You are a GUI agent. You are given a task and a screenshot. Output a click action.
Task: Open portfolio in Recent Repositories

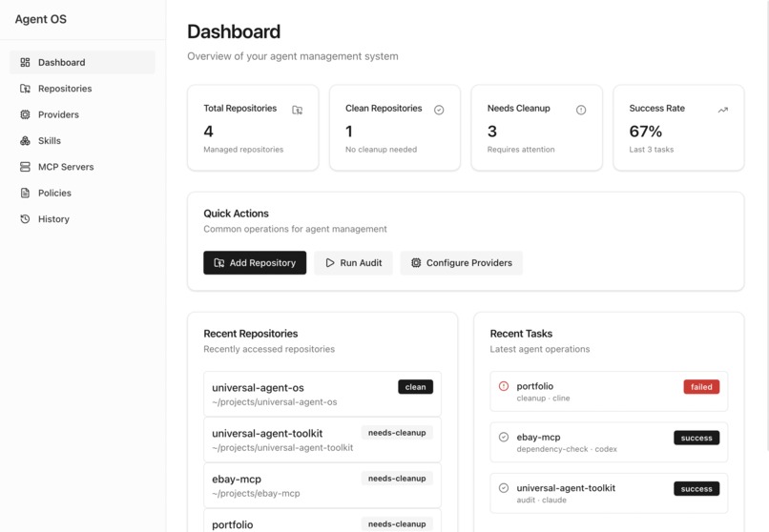[322, 521]
